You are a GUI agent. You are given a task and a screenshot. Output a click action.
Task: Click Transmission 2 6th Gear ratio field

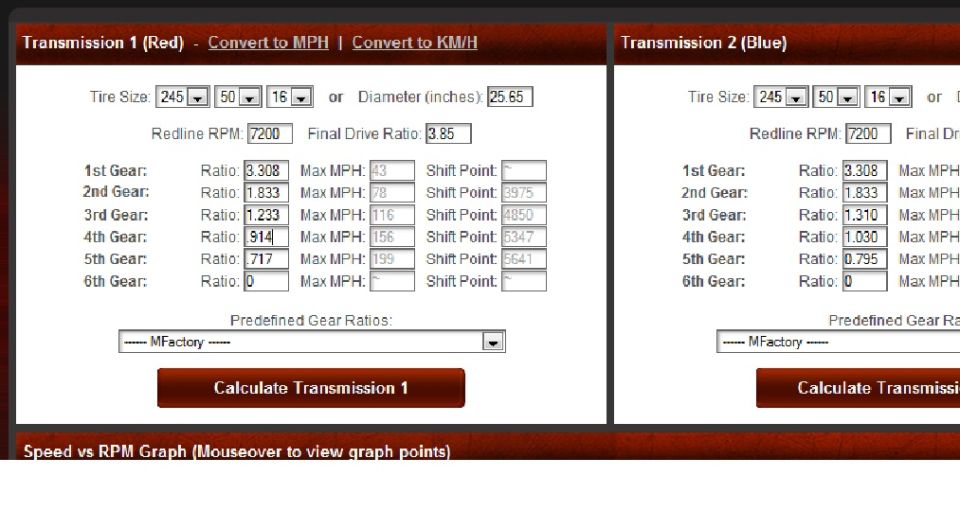(864, 281)
